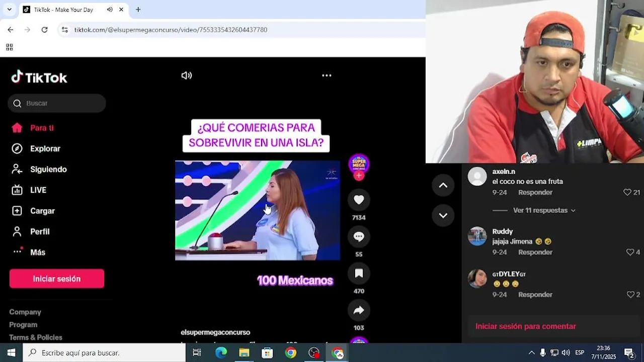This screenshot has height=362, width=644.
Task: Open the comments bubble icon
Action: click(359, 236)
